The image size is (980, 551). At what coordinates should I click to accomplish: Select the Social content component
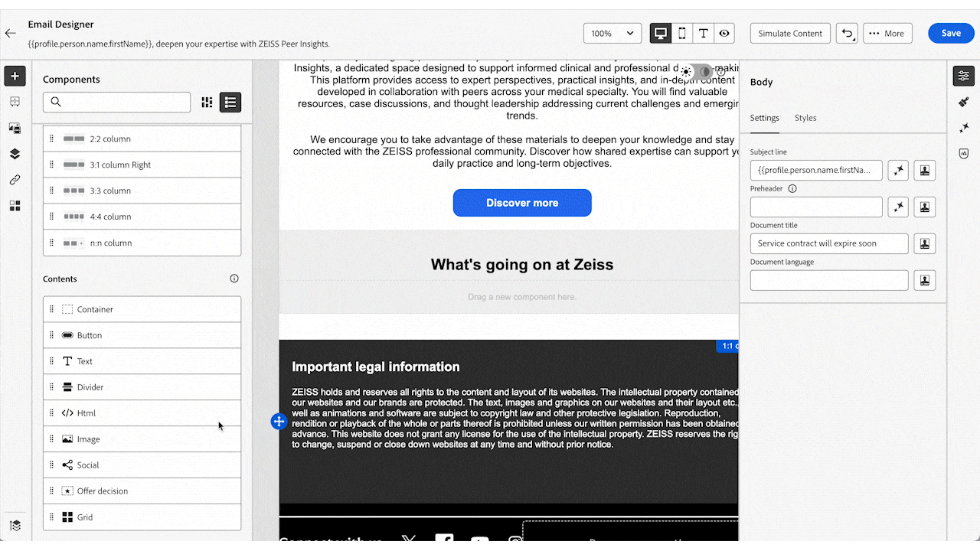pos(142,465)
